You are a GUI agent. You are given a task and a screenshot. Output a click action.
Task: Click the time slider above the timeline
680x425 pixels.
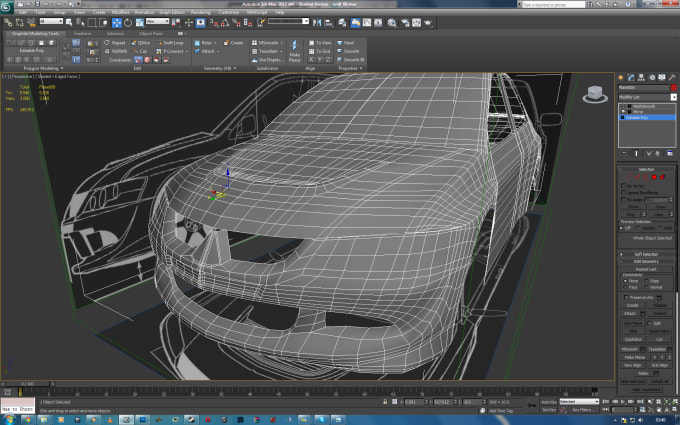pos(27,384)
